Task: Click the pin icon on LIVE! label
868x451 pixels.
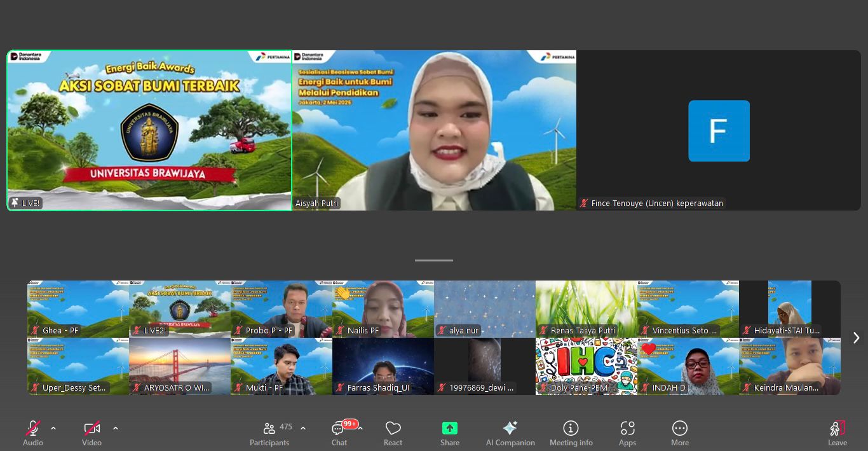Action: click(x=15, y=203)
